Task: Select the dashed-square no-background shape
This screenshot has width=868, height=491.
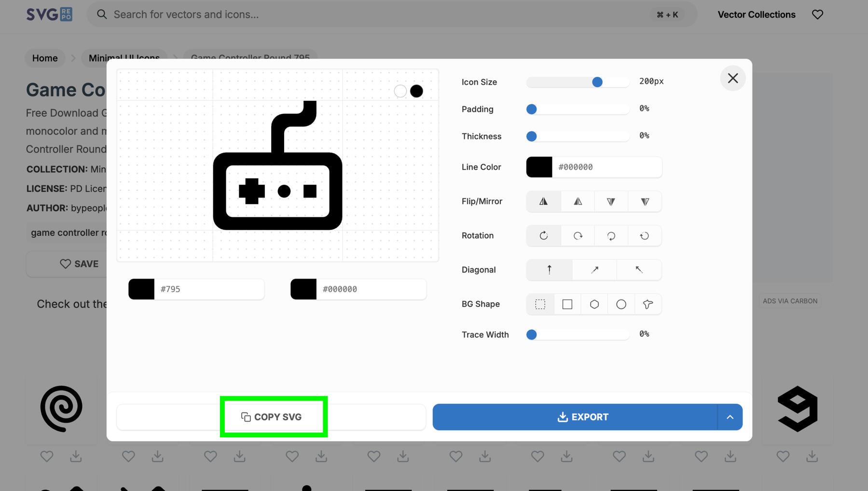Action: [540, 304]
